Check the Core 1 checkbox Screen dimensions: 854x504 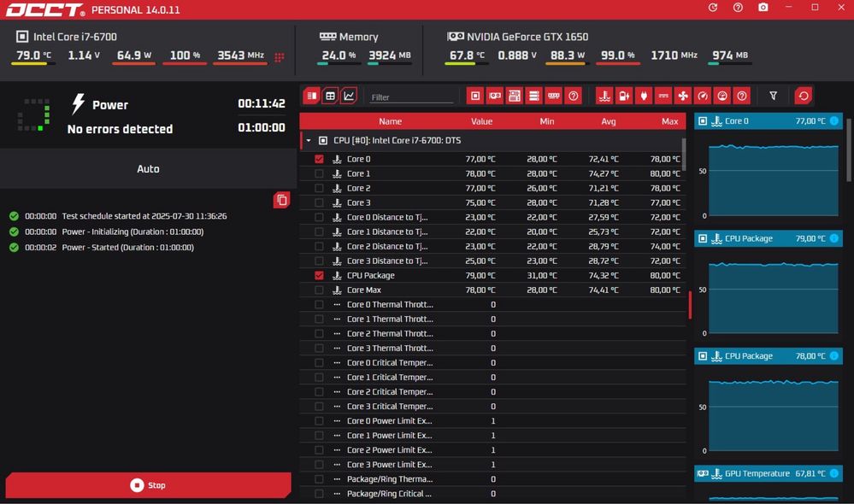click(319, 173)
